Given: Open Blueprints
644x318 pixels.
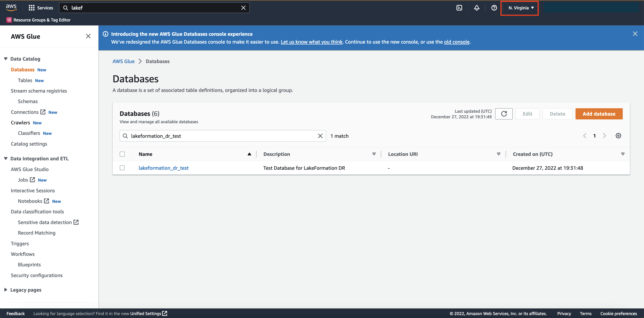Looking at the screenshot, I should (x=29, y=265).
